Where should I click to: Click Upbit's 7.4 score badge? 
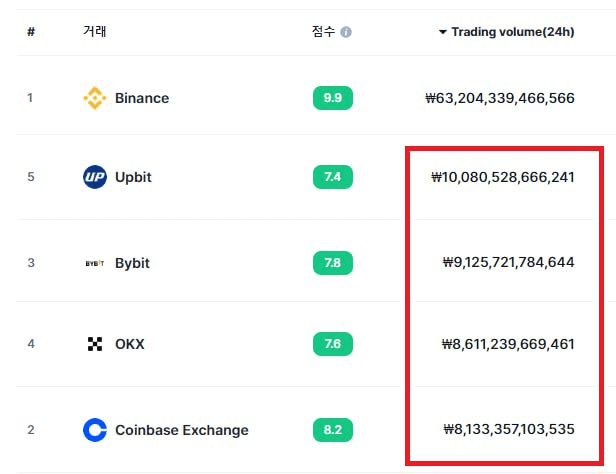tap(333, 177)
